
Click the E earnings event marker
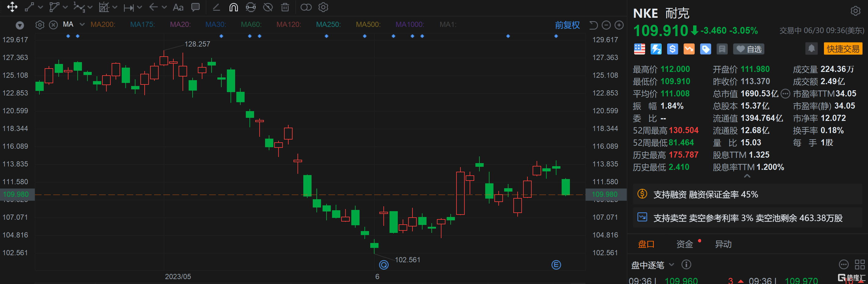tap(556, 265)
